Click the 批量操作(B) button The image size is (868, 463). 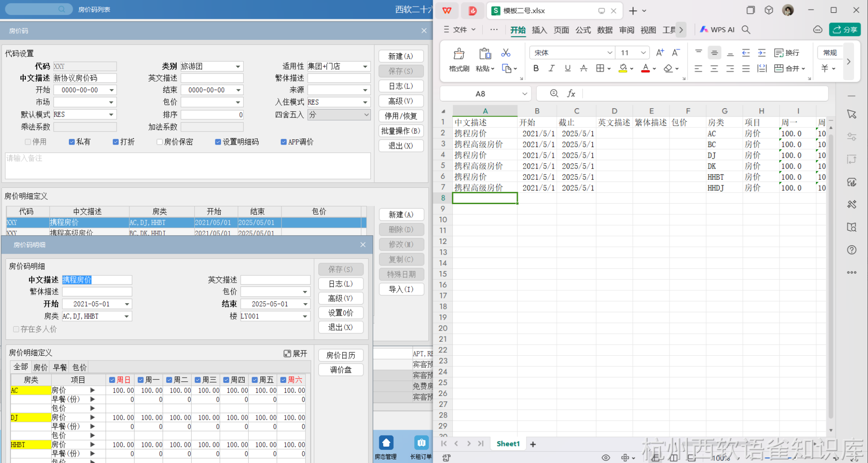click(x=401, y=131)
